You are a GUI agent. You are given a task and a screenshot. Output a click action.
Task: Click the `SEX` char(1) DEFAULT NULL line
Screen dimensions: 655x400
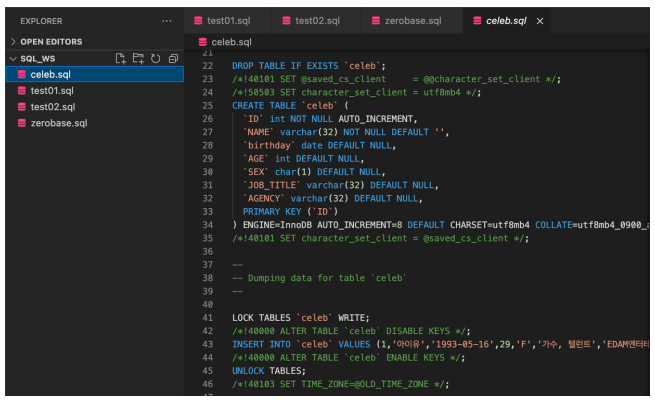(x=314, y=172)
